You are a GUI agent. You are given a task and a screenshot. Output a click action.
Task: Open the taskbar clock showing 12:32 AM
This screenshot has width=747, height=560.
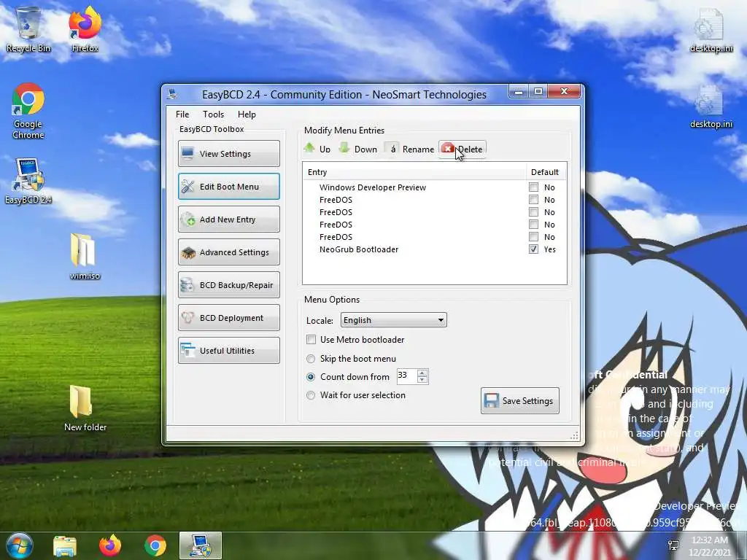(x=709, y=545)
